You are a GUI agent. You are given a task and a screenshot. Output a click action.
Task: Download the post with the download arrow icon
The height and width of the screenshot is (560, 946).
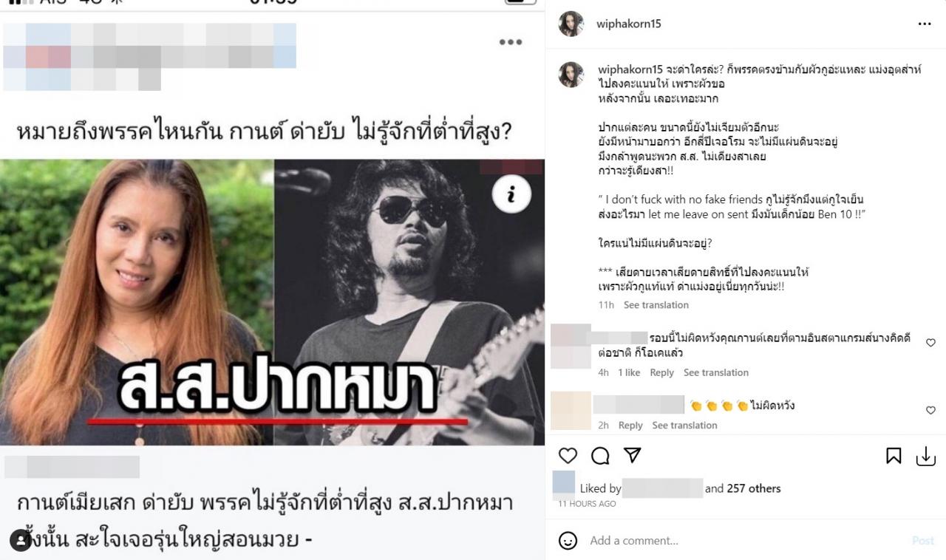pos(926,457)
